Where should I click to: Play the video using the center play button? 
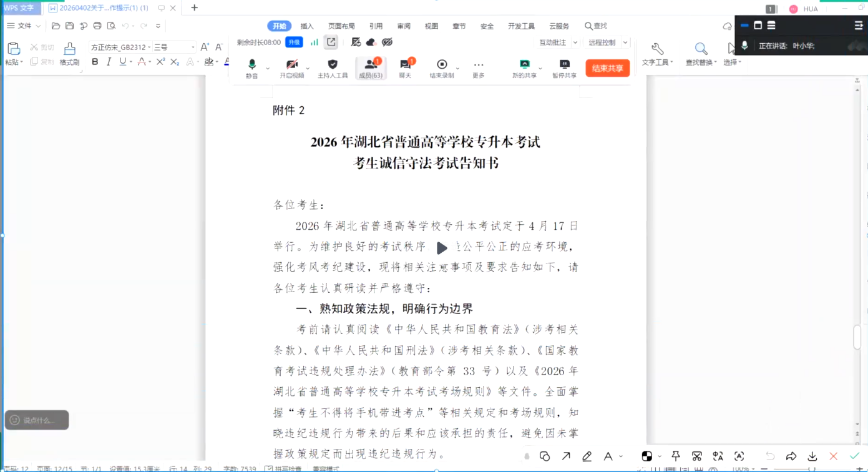(442, 248)
